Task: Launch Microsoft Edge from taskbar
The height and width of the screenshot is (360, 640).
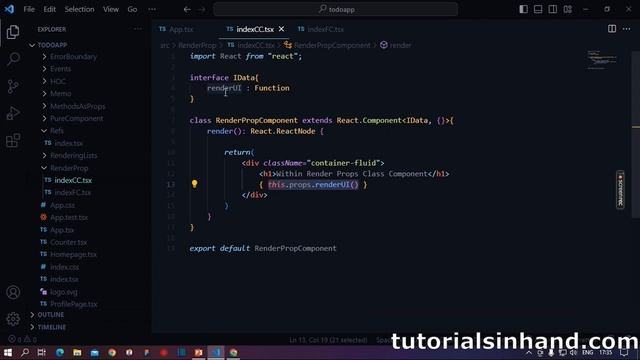Action: pos(60,352)
